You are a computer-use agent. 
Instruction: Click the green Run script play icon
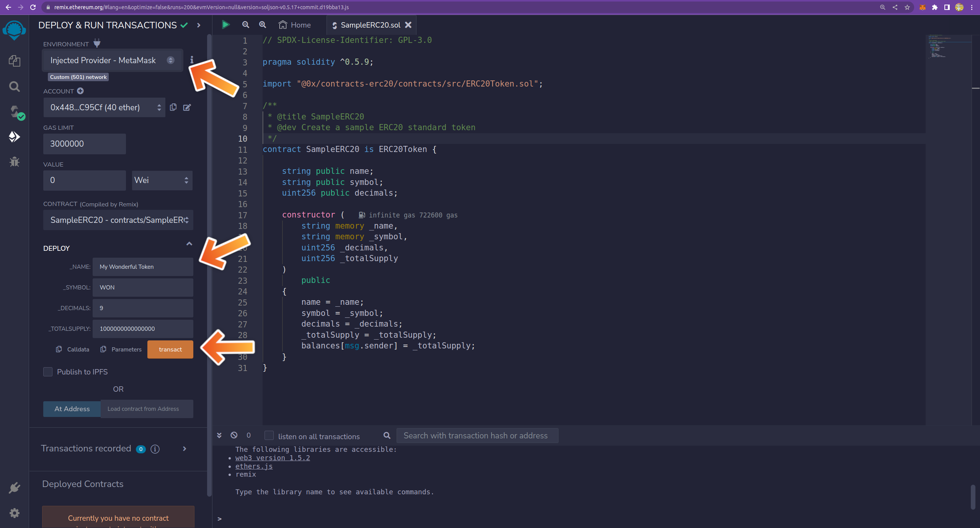point(225,25)
